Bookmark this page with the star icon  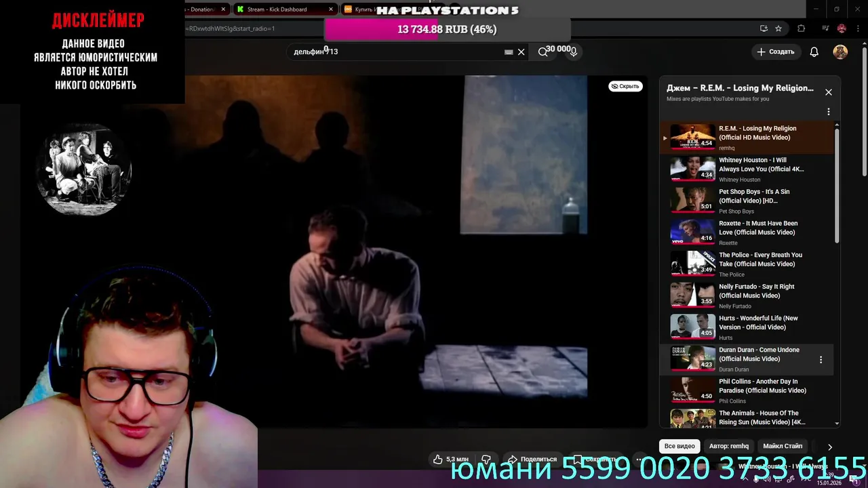[778, 28]
